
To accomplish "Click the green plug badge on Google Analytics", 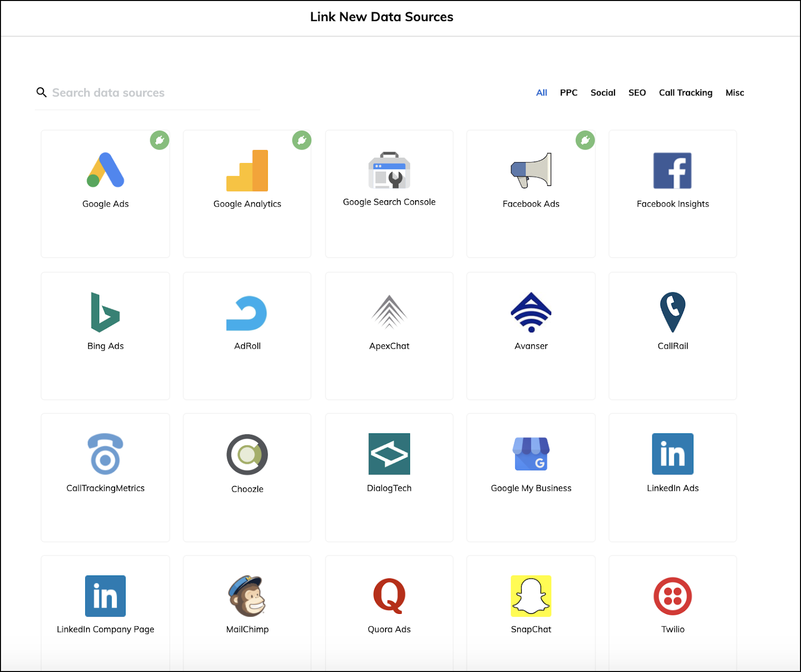I will [x=302, y=140].
